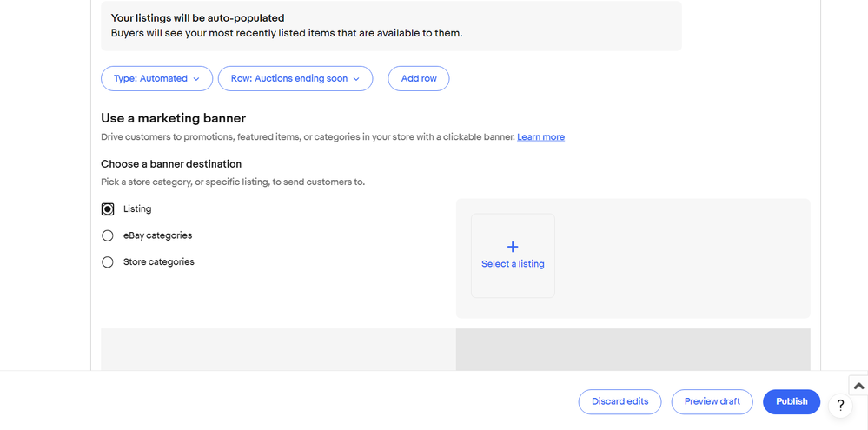Click the scroll-to-top arrow icon
The height and width of the screenshot is (430, 868).
pyautogui.click(x=858, y=386)
